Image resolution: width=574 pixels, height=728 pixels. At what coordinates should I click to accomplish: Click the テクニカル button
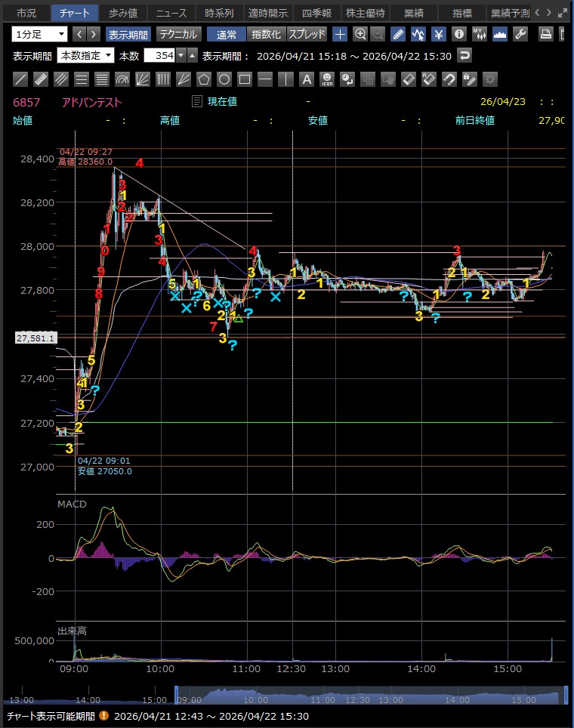pos(178,34)
